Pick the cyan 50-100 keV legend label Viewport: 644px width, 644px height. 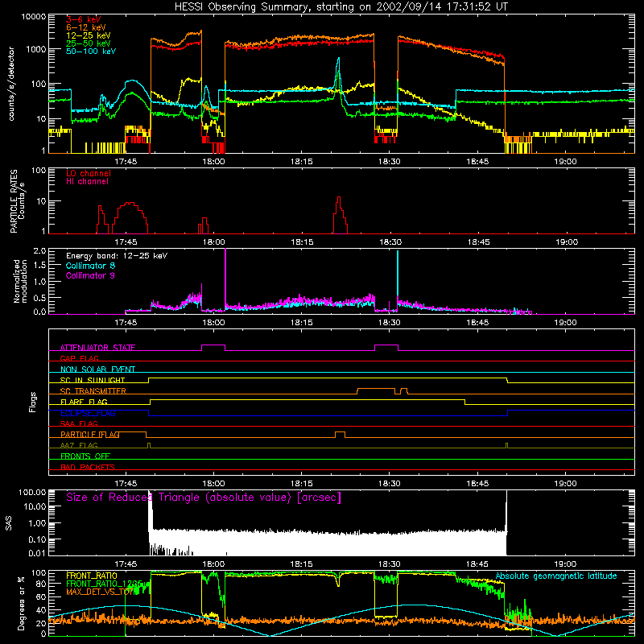tap(91, 52)
